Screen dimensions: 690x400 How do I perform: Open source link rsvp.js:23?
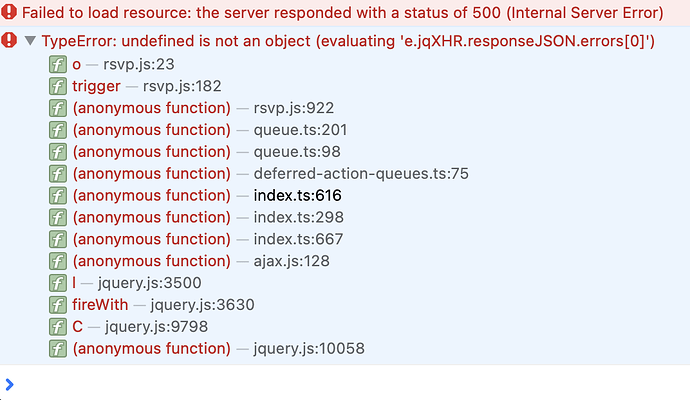(139, 65)
